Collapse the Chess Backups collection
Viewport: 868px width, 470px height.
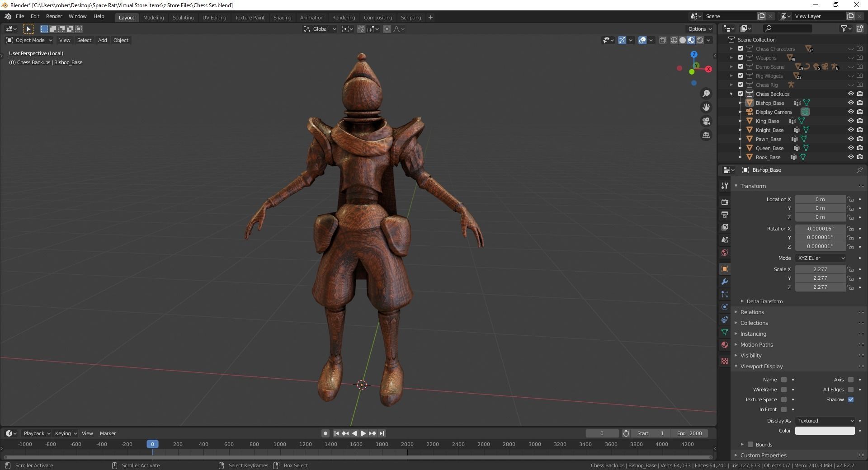731,94
